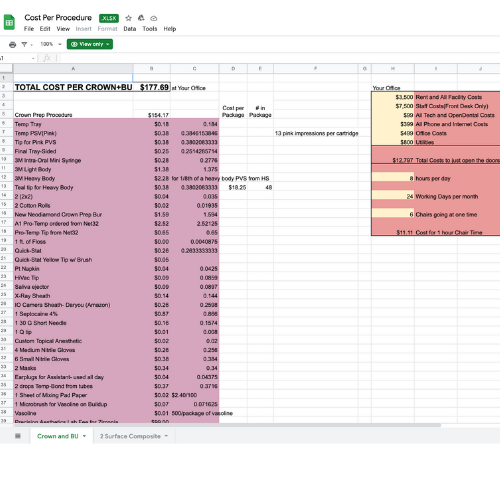Select the total cost cell $177.69

[x=152, y=87]
